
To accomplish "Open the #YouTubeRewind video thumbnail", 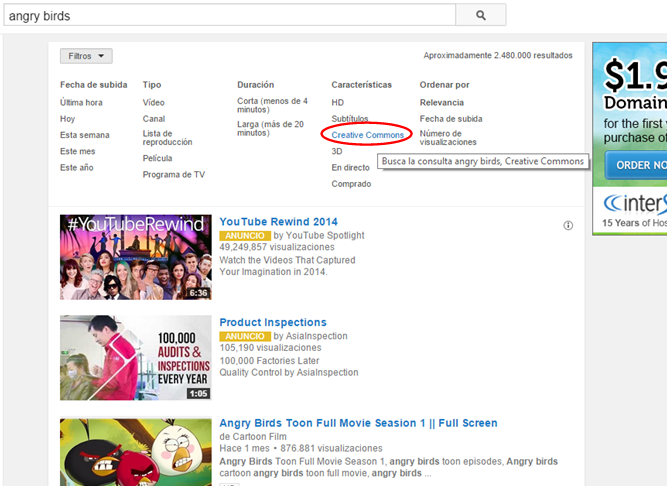I will coord(136,257).
